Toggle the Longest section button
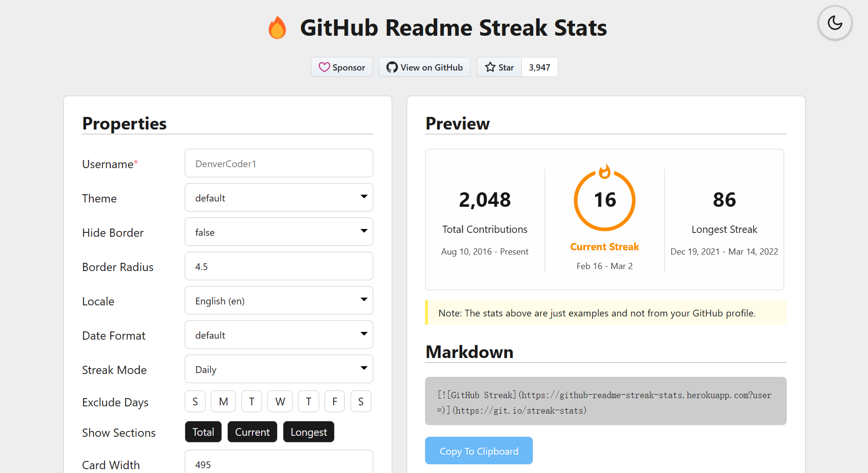 point(309,432)
